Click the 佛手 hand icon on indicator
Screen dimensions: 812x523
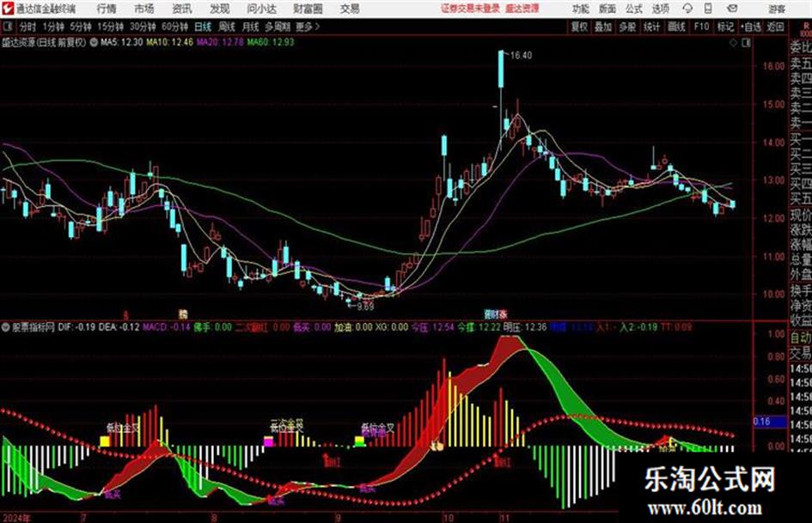(x=438, y=445)
